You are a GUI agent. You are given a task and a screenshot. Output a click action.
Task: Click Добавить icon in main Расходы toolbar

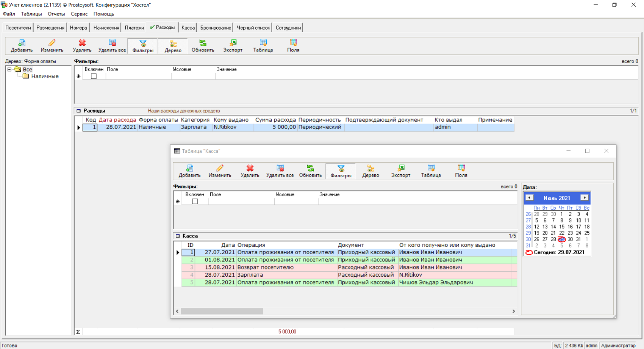point(22,45)
